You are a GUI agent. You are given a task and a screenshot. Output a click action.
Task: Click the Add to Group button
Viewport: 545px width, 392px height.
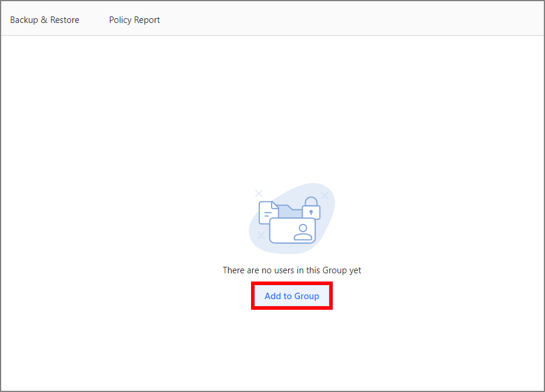tap(292, 296)
